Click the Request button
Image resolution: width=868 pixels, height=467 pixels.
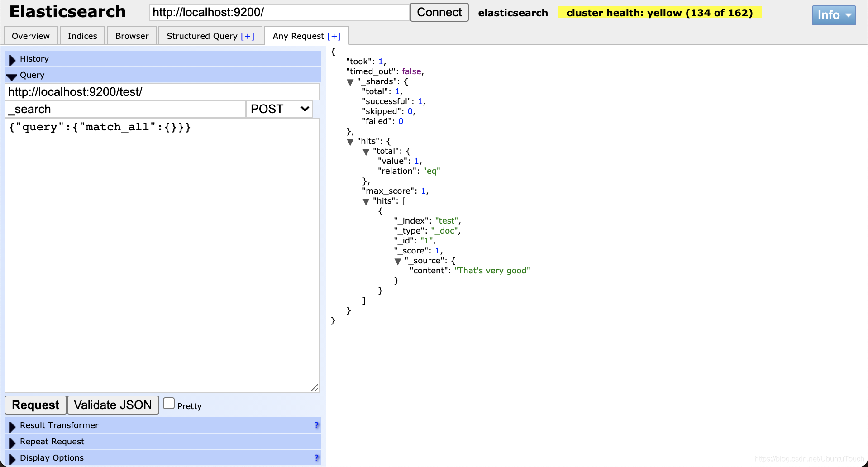[35, 405]
